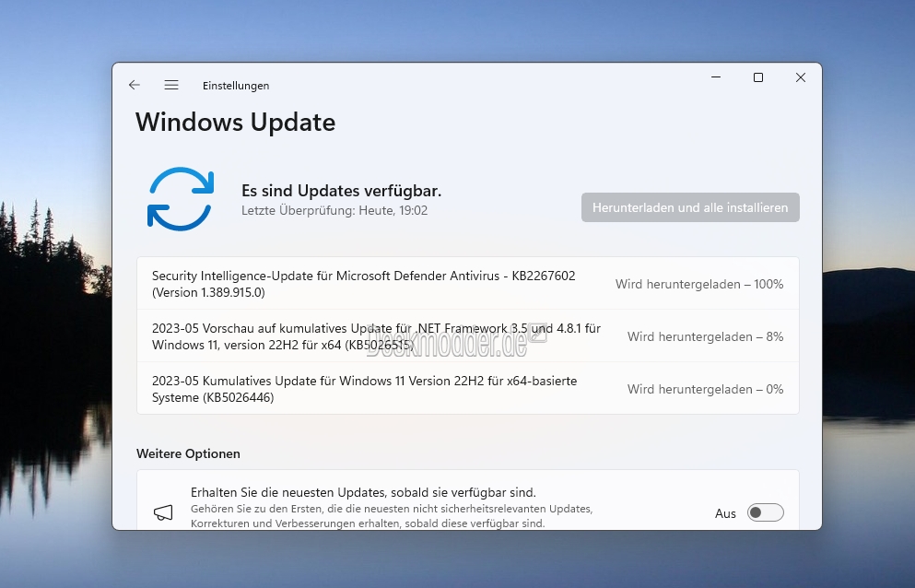This screenshot has height=588, width=915.
Task: Click the 'Aus' toggle label
Action: tap(725, 513)
